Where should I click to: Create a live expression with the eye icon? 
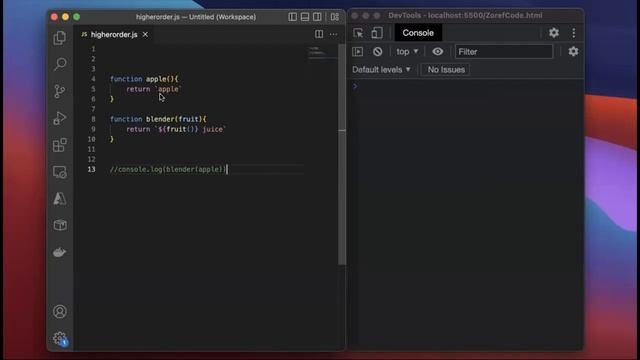coord(438,51)
